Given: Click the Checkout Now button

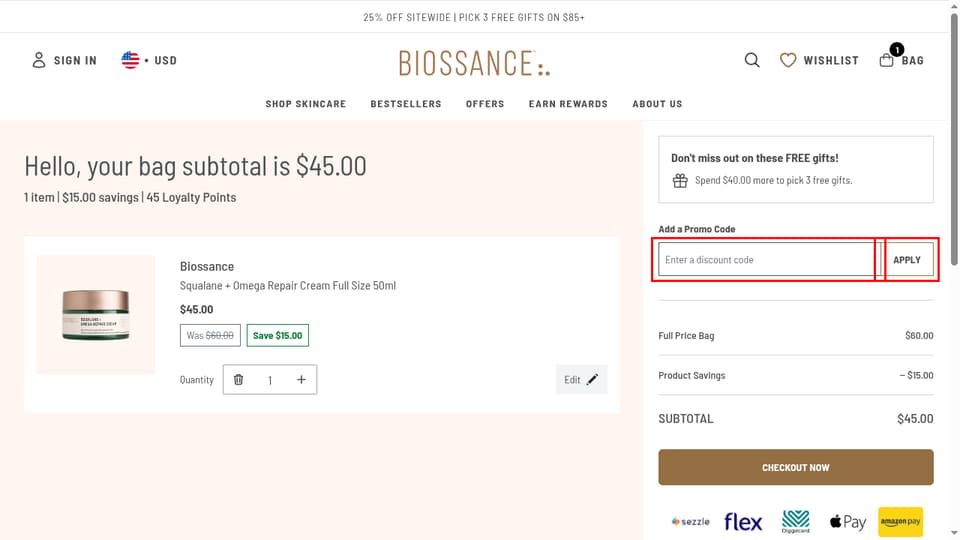Looking at the screenshot, I should pos(796,467).
